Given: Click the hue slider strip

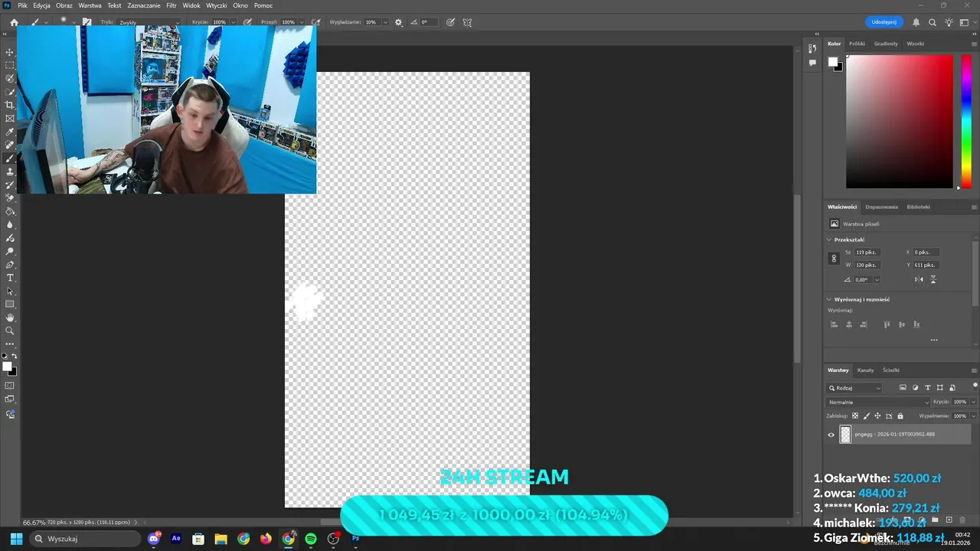Looking at the screenshot, I should (966, 121).
